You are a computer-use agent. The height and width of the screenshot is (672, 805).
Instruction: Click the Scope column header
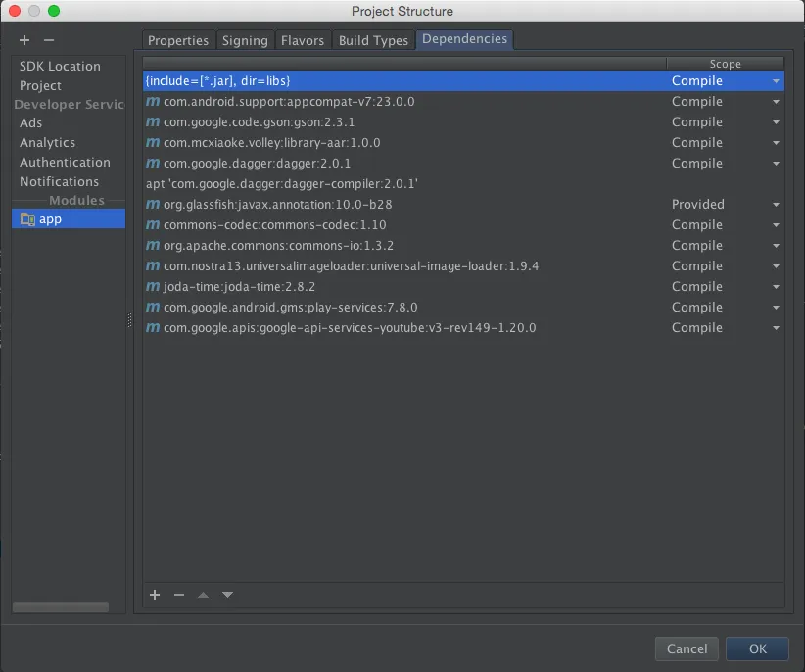click(x=725, y=64)
